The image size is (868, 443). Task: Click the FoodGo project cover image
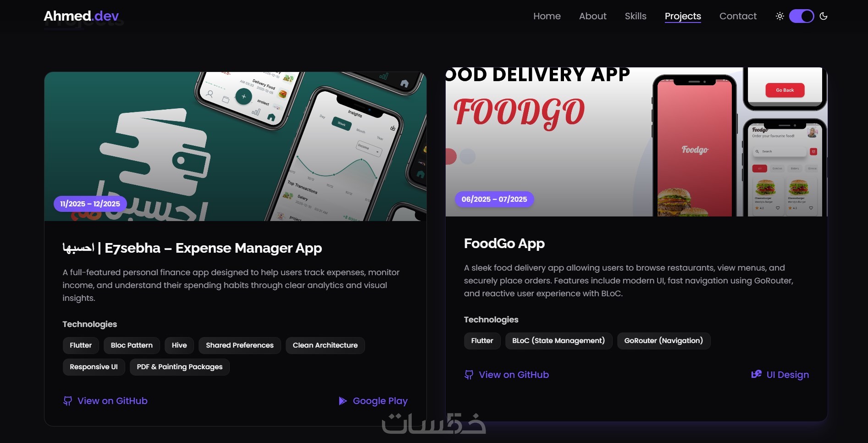636,142
